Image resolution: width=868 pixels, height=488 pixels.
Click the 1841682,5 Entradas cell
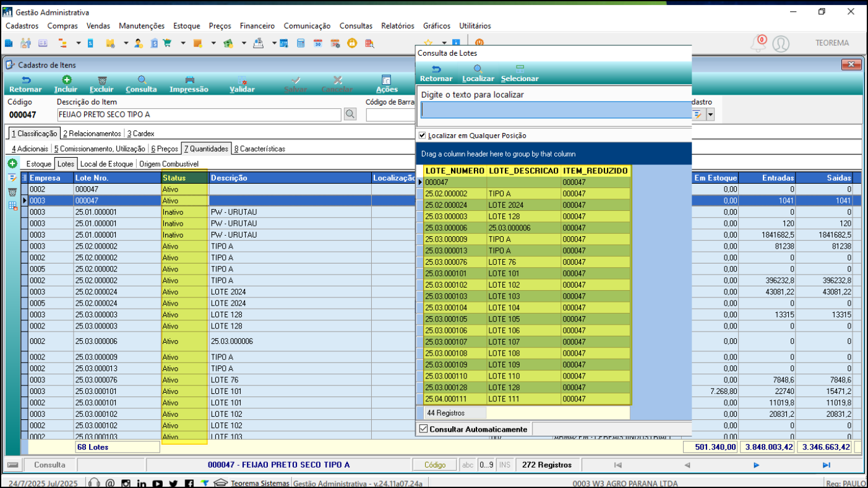click(768, 234)
